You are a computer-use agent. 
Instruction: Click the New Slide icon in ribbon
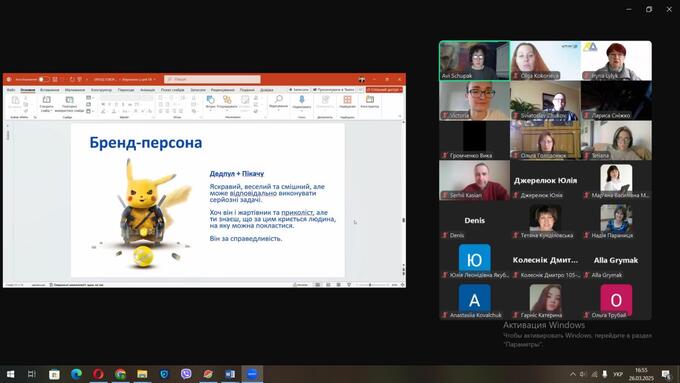coord(46,100)
